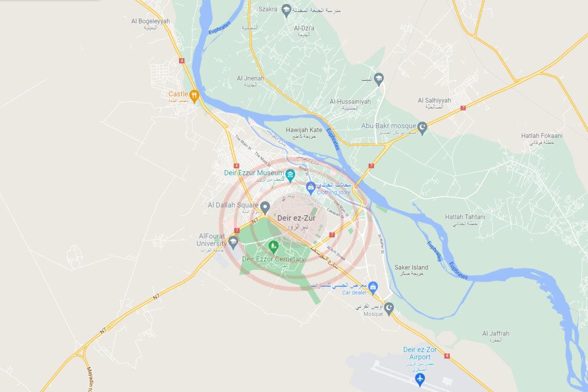
Task: Click the Deir ez-Zur city label
Action: tap(296, 218)
